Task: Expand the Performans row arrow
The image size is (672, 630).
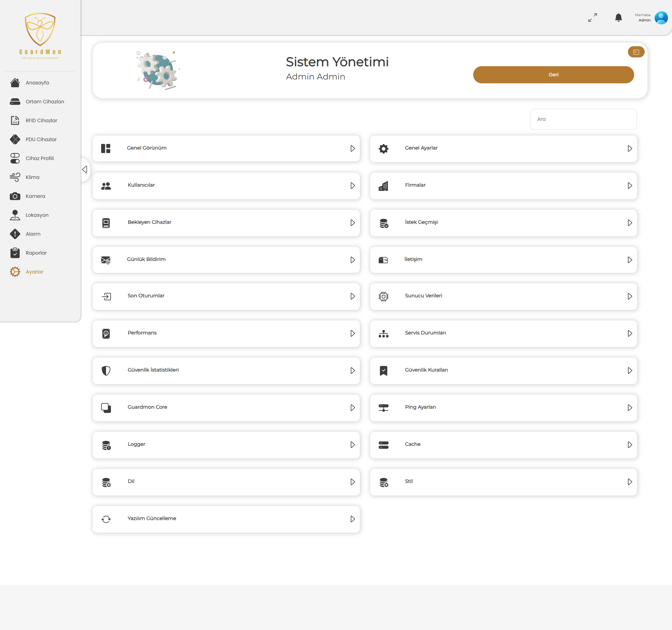Action: click(352, 333)
